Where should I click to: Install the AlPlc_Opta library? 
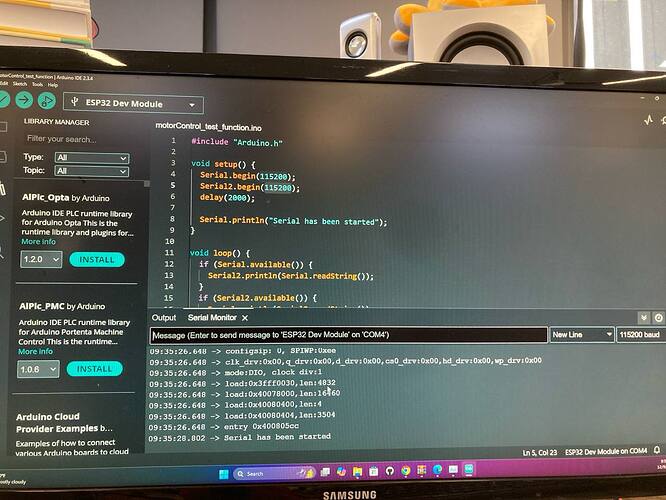coord(97,260)
